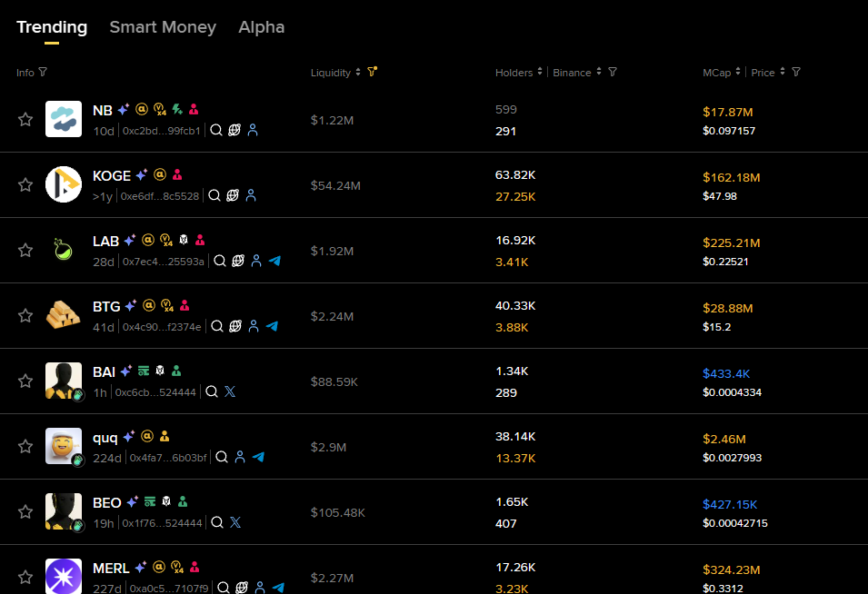The image size is (868, 594).
Task: Open LAB's Telegram channel icon
Action: coord(276,261)
